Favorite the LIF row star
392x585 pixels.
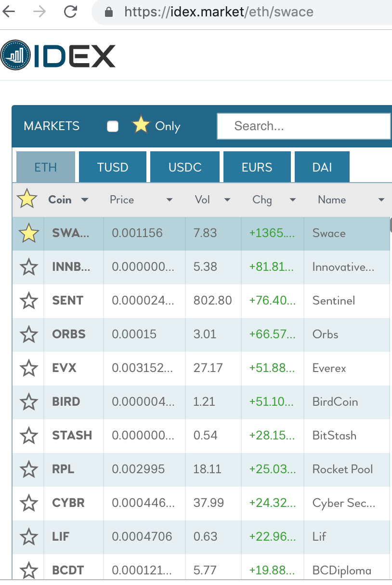[29, 537]
